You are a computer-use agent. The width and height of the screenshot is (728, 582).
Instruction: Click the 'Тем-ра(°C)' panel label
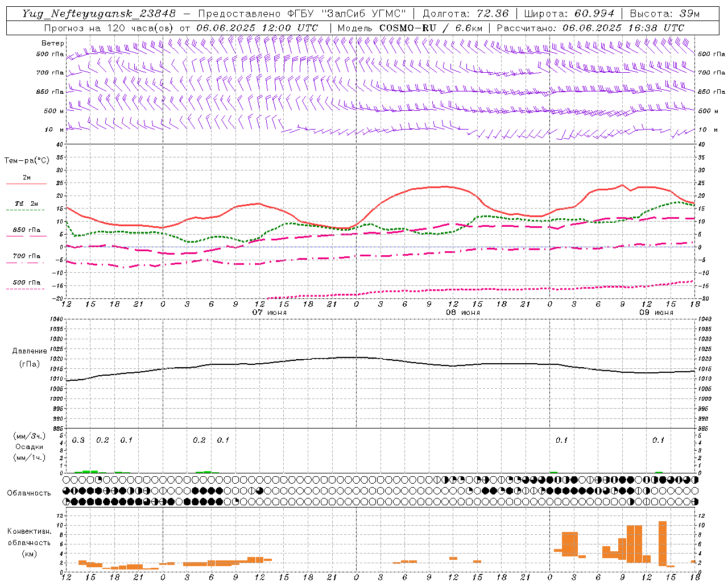[x=27, y=161]
